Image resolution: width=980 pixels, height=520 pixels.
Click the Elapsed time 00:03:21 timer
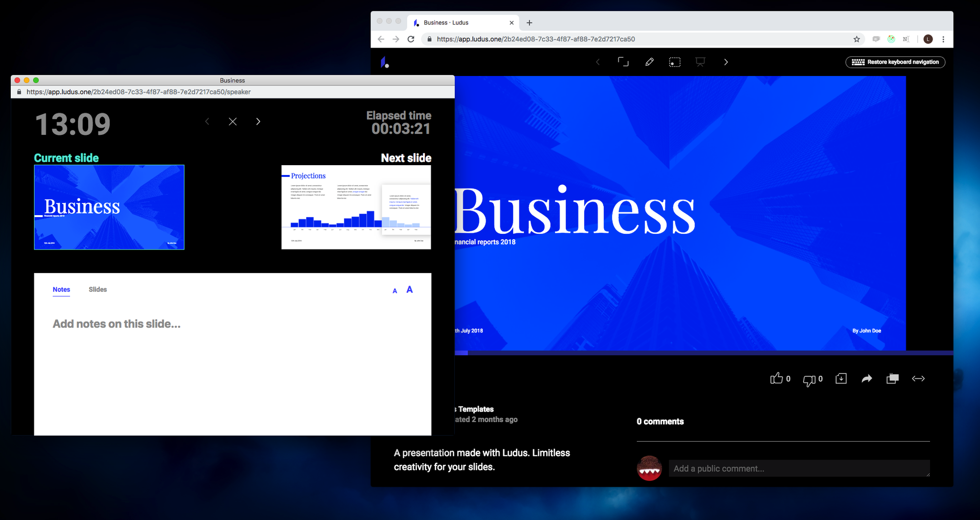(x=400, y=128)
